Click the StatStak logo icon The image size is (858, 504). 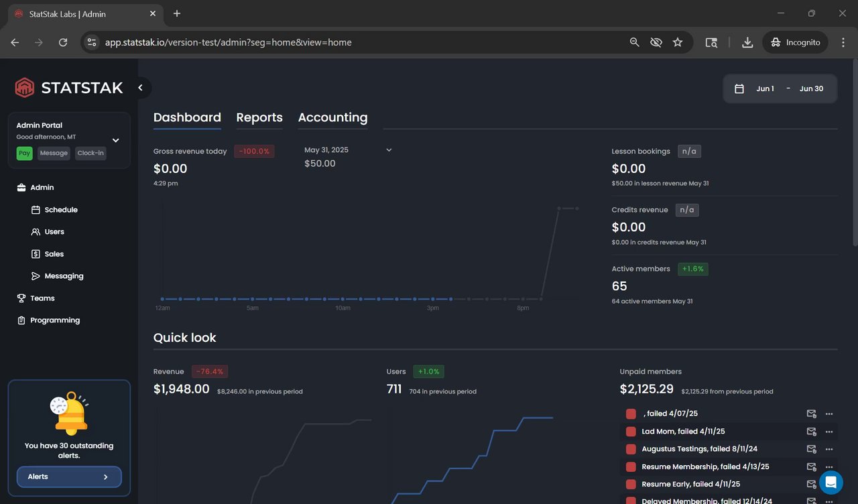pyautogui.click(x=25, y=88)
